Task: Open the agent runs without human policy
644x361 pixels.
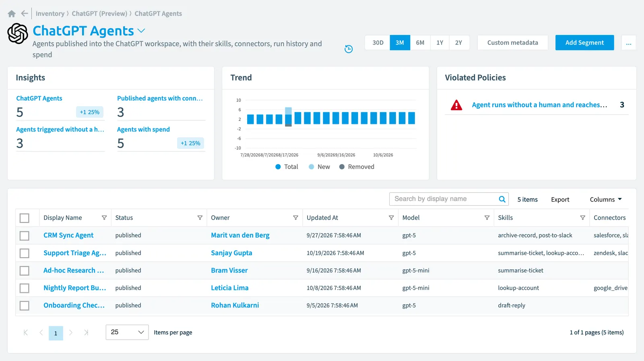Action: tap(539, 105)
